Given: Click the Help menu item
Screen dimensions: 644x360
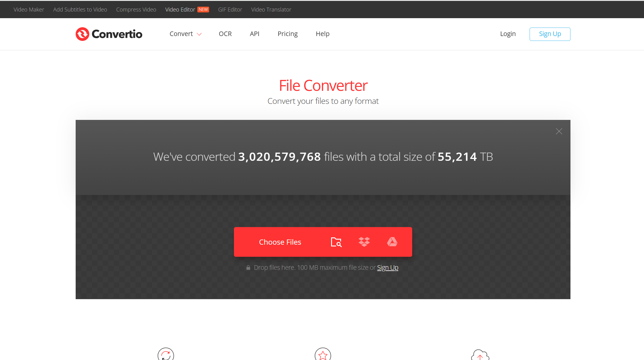Looking at the screenshot, I should [322, 34].
